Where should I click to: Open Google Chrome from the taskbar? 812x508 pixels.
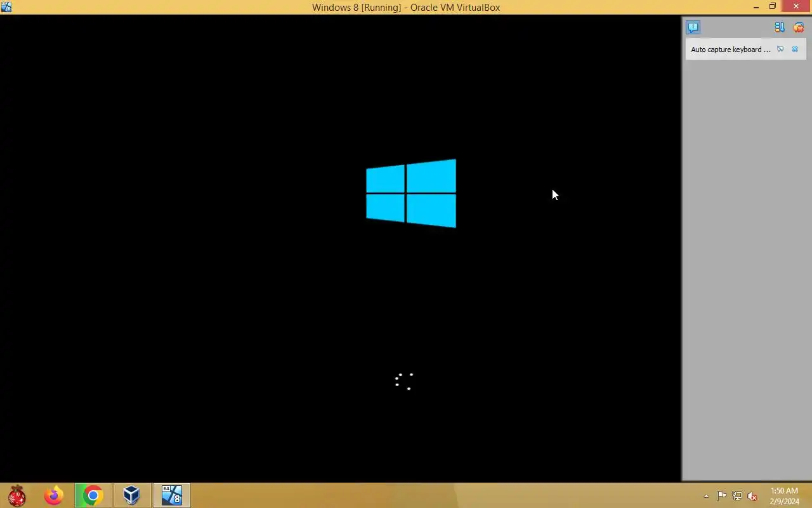93,495
